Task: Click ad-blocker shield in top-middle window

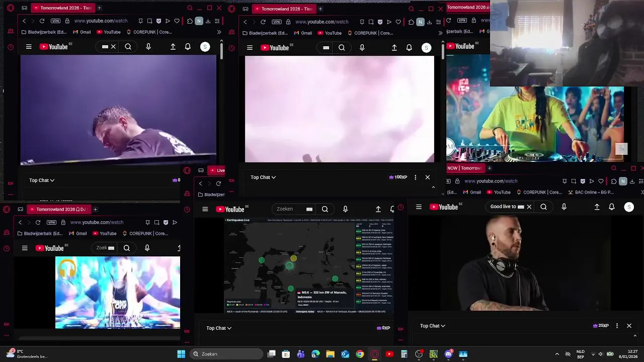Action: [380, 22]
